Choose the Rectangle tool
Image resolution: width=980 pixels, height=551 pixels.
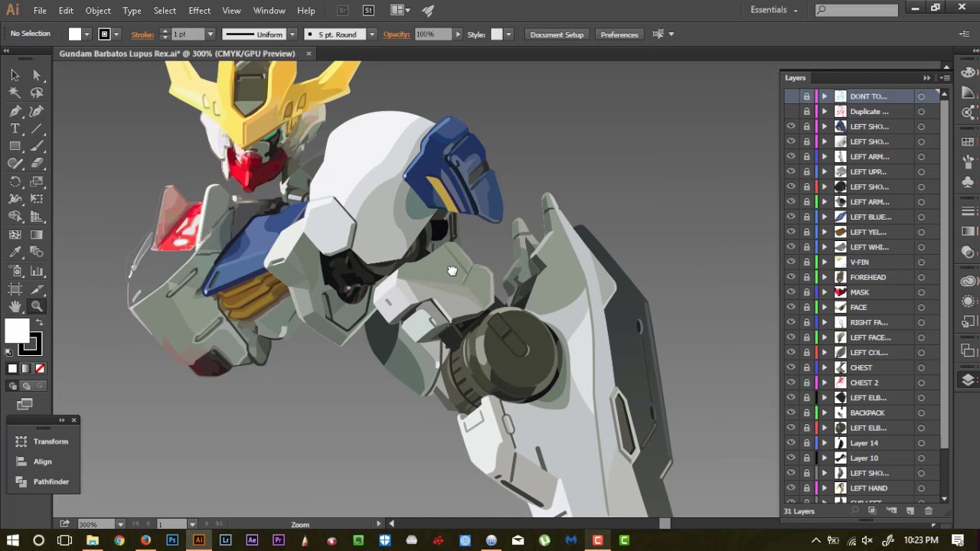tap(15, 146)
